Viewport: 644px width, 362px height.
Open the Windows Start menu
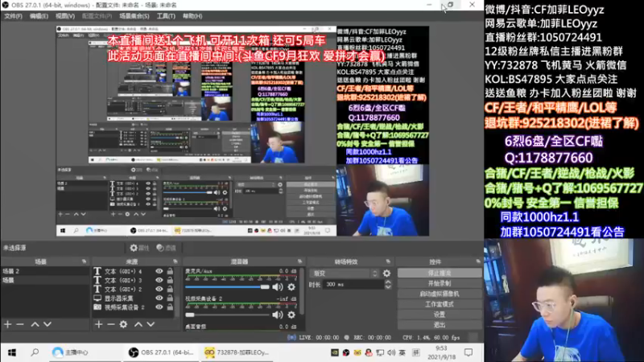coord(12,352)
